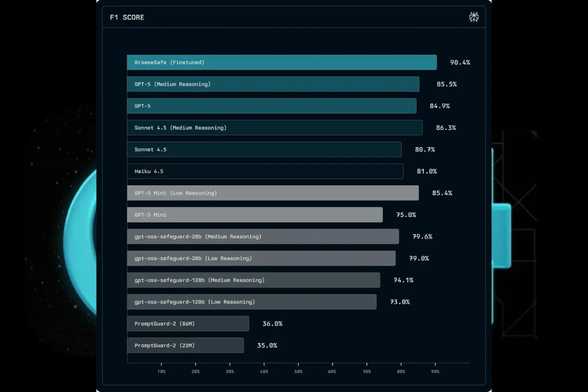Viewport: 588px width, 392px height.
Task: Click gpt-oss-safeguard-20b (Medium Reasoning) label
Action: 198,237
